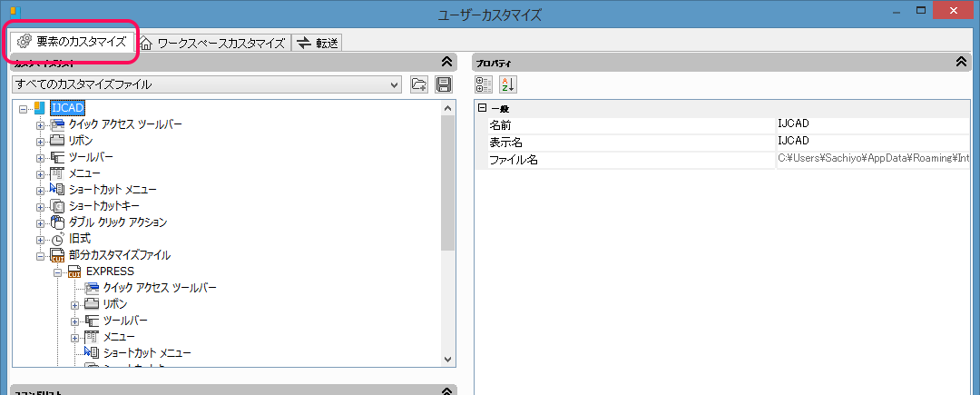The height and width of the screenshot is (395, 980).
Task: Collapse the customization list panel chevron
Action: (x=446, y=62)
